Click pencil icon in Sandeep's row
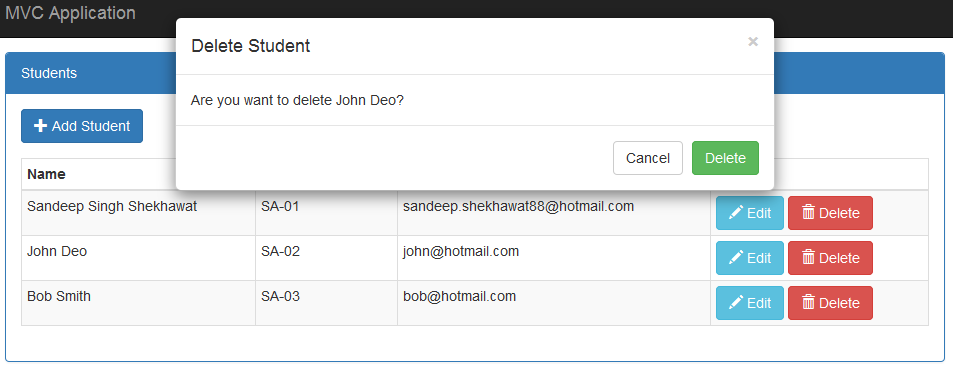 click(735, 213)
